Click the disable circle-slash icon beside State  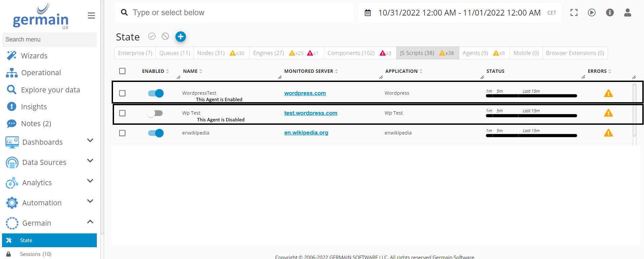[165, 36]
